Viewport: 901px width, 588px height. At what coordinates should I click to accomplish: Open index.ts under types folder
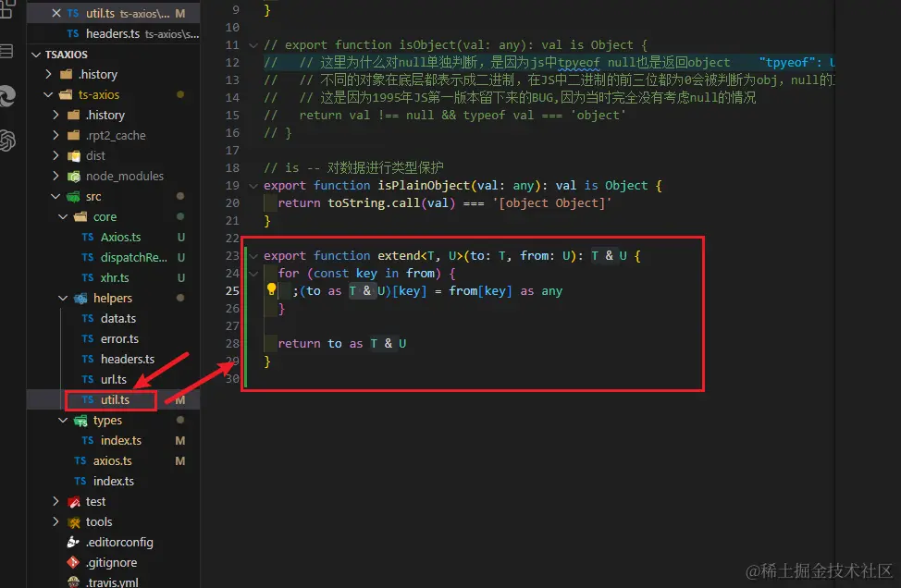tap(120, 440)
